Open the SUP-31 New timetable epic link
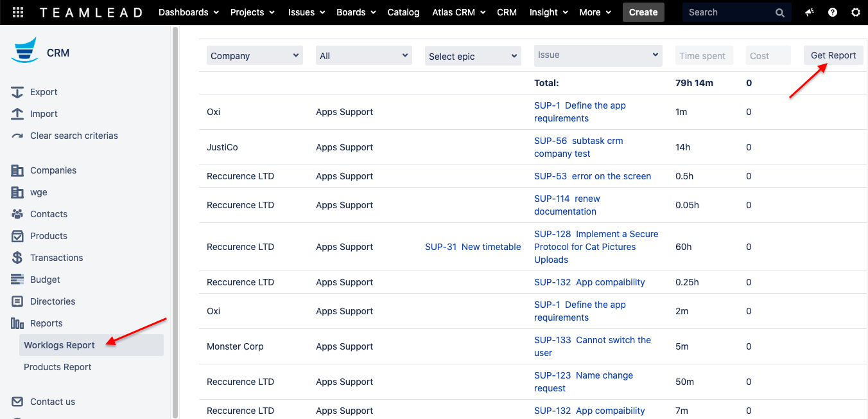 tap(473, 247)
